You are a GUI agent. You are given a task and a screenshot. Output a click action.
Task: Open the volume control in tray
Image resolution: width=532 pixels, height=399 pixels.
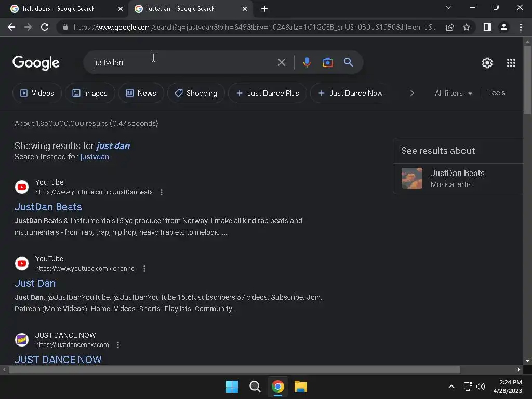click(x=481, y=387)
